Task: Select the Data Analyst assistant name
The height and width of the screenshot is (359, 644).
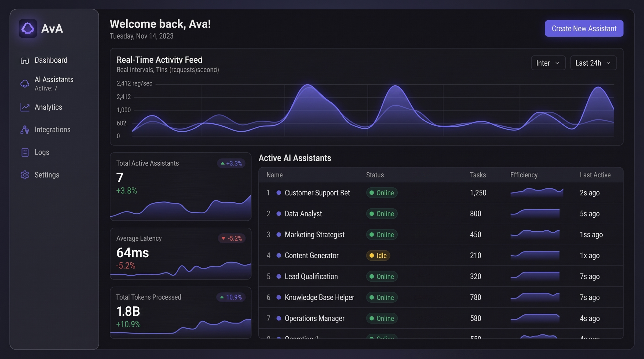Action: point(303,214)
